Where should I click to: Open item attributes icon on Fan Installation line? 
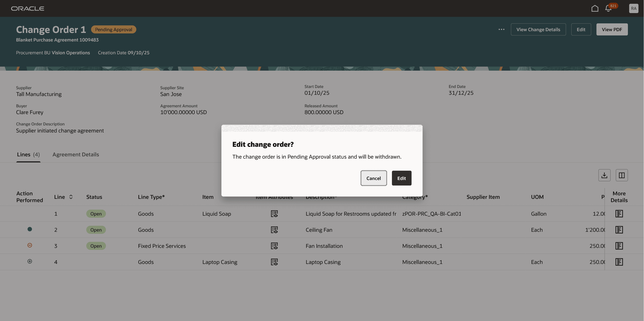pos(274,246)
